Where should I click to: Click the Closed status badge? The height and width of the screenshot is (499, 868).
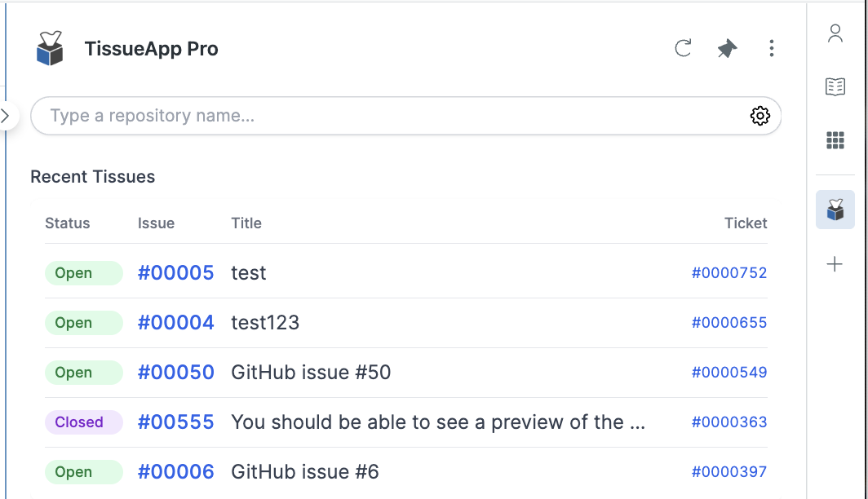(83, 422)
